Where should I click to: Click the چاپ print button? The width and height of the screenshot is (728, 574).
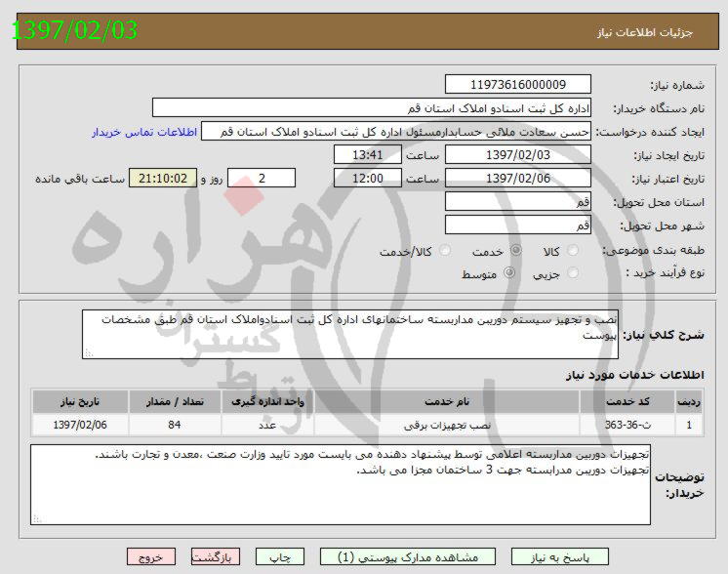280,556
